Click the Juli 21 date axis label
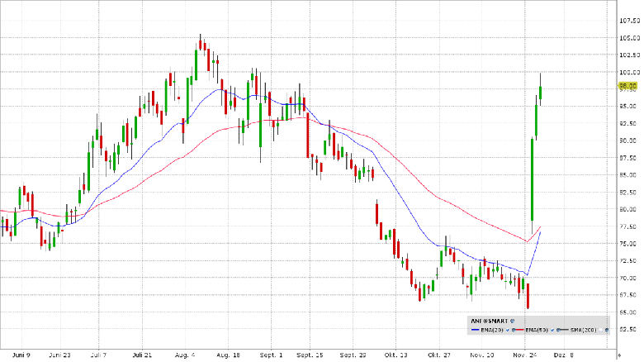 click(x=143, y=355)
